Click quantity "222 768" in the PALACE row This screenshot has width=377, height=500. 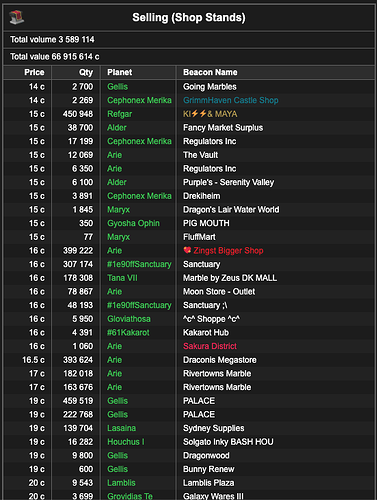click(78, 415)
